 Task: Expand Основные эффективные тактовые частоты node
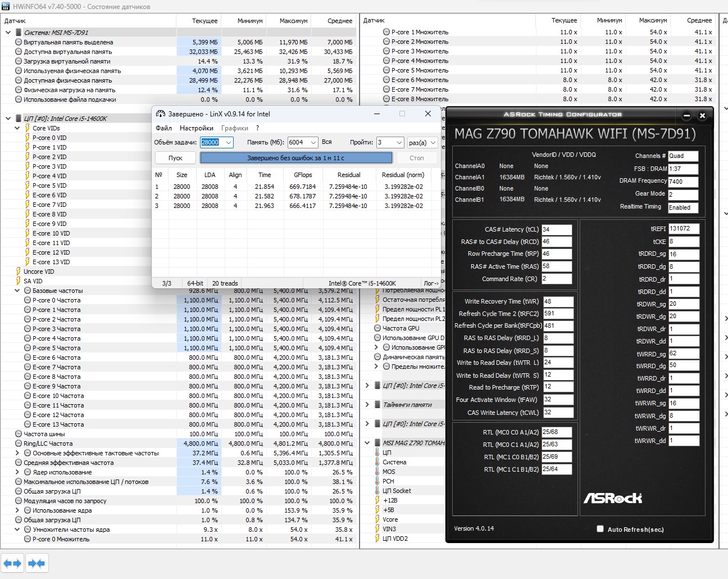17,453
